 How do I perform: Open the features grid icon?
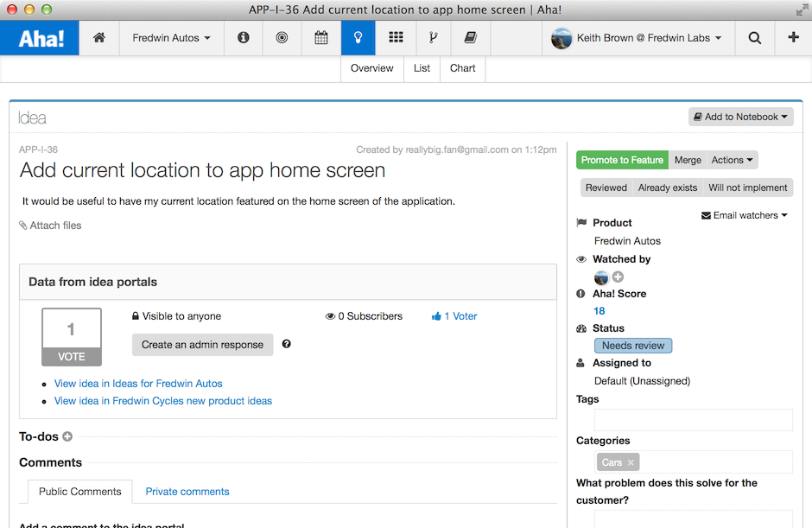tap(396, 37)
